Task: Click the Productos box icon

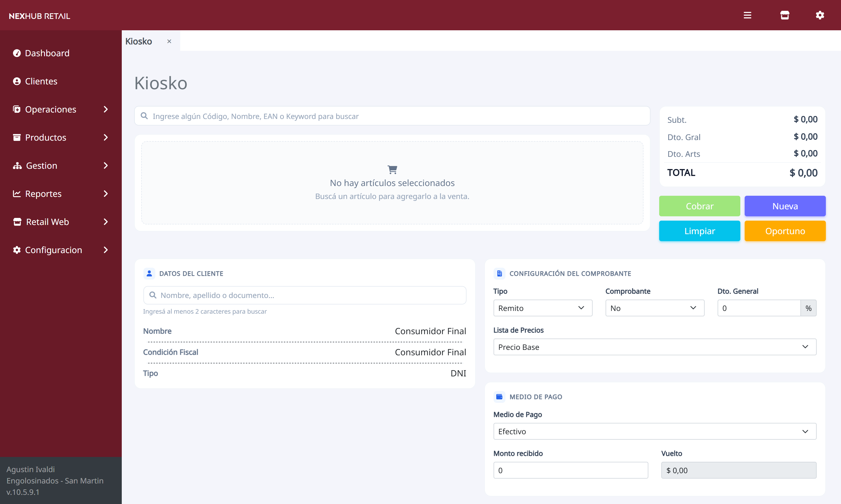Action: click(17, 137)
